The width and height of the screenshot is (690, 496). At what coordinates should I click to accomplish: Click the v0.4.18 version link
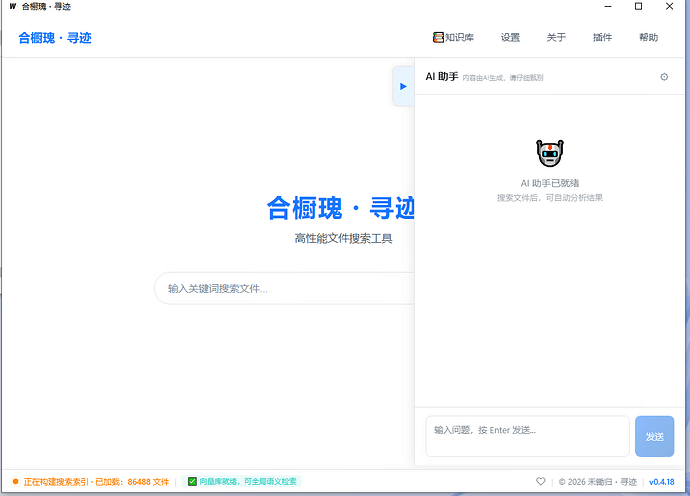(661, 482)
